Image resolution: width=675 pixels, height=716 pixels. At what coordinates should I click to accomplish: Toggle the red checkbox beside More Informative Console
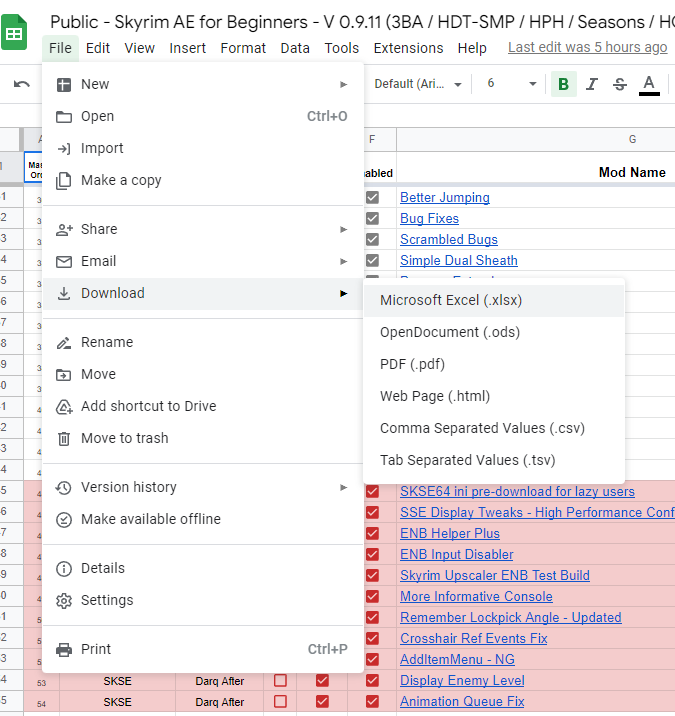[x=372, y=596]
